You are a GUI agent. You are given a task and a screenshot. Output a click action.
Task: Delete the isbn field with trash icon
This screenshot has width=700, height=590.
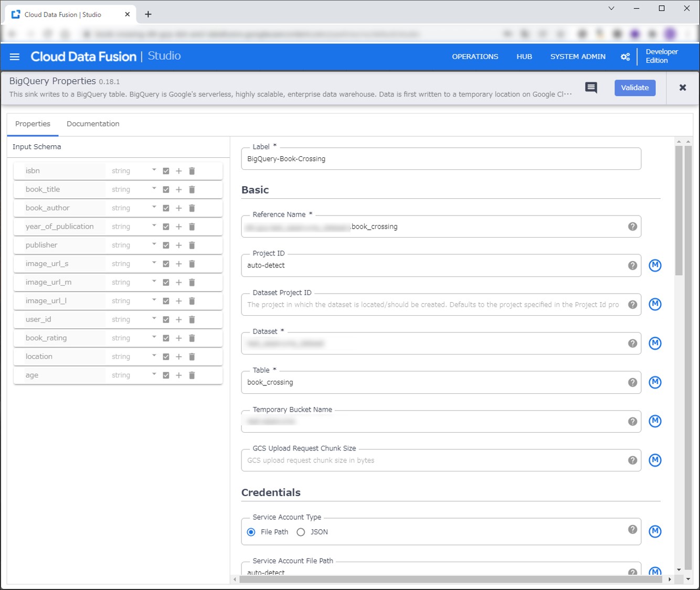tap(192, 171)
